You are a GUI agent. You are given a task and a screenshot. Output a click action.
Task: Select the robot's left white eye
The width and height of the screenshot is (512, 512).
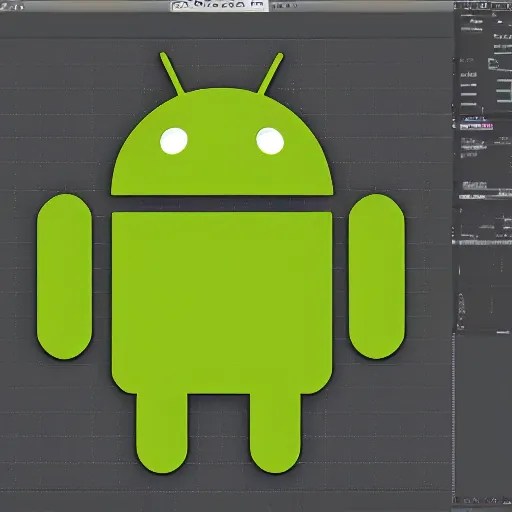[174, 141]
